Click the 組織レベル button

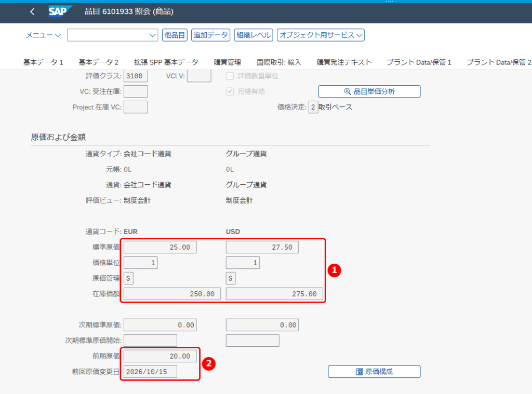[254, 35]
